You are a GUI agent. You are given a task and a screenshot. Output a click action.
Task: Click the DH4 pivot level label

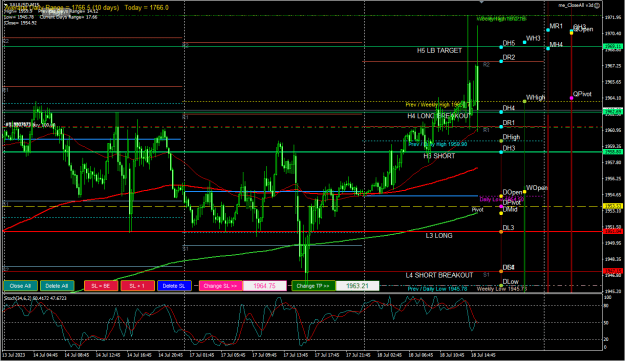click(509, 108)
